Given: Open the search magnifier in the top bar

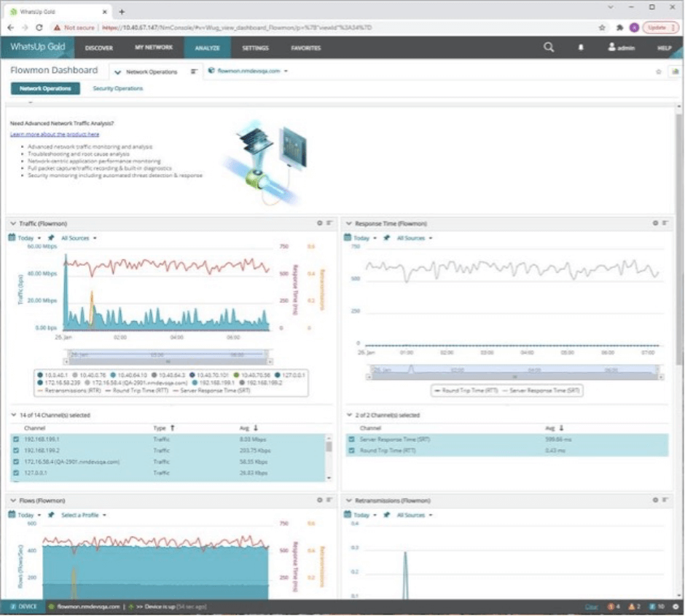Looking at the screenshot, I should tap(549, 47).
